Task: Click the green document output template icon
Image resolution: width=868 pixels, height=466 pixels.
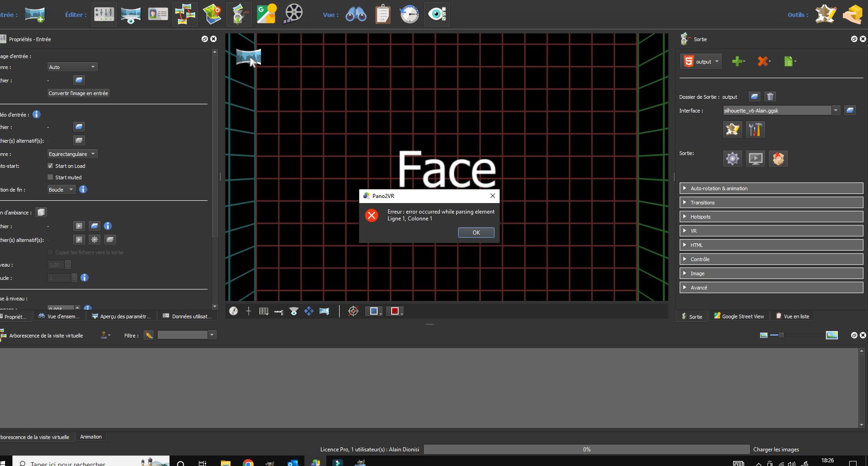Action: pyautogui.click(x=789, y=61)
